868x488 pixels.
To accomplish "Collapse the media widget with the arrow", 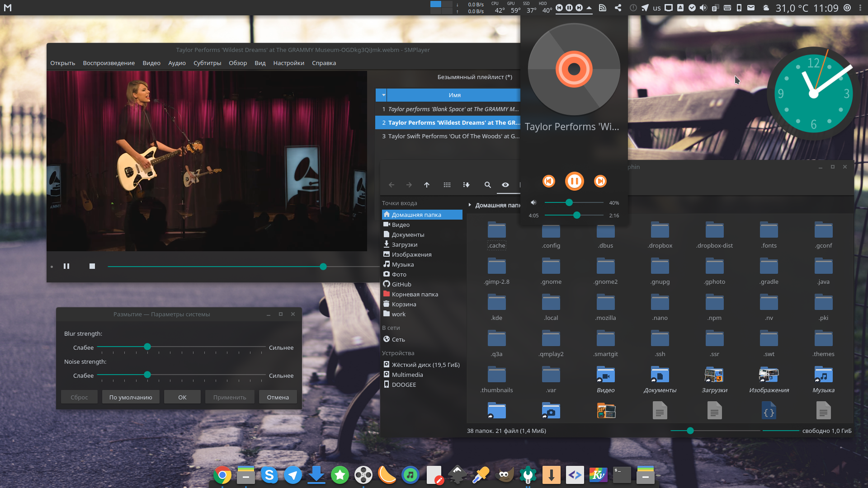I will pos(588,8).
